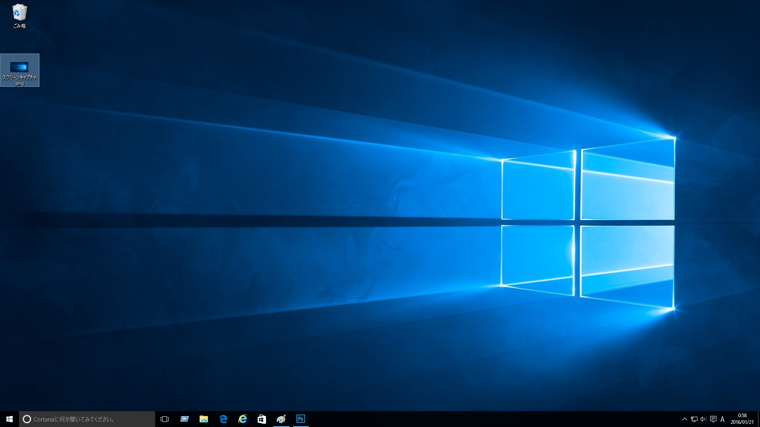This screenshot has height=427, width=760.
Task: Toggle the IME input mode indicator A
Action: 722,419
